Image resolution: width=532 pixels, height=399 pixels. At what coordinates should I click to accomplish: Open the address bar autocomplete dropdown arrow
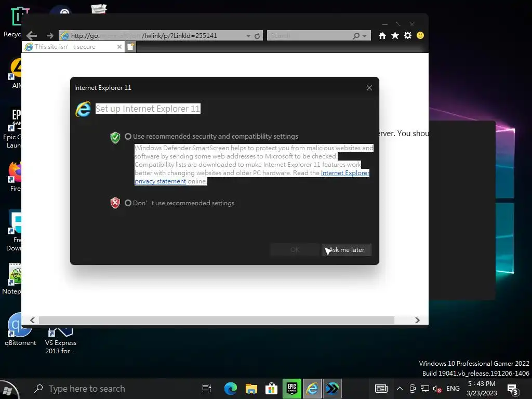point(248,36)
